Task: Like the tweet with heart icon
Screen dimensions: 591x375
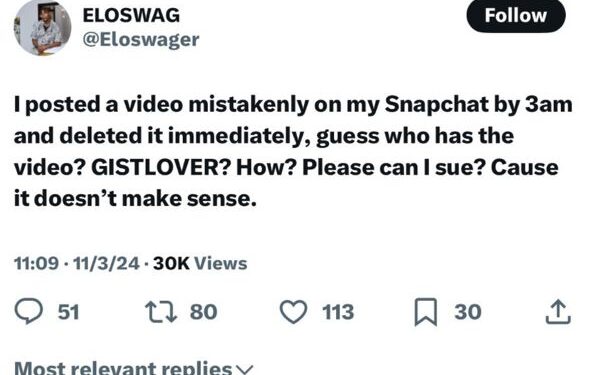Action: point(294,312)
